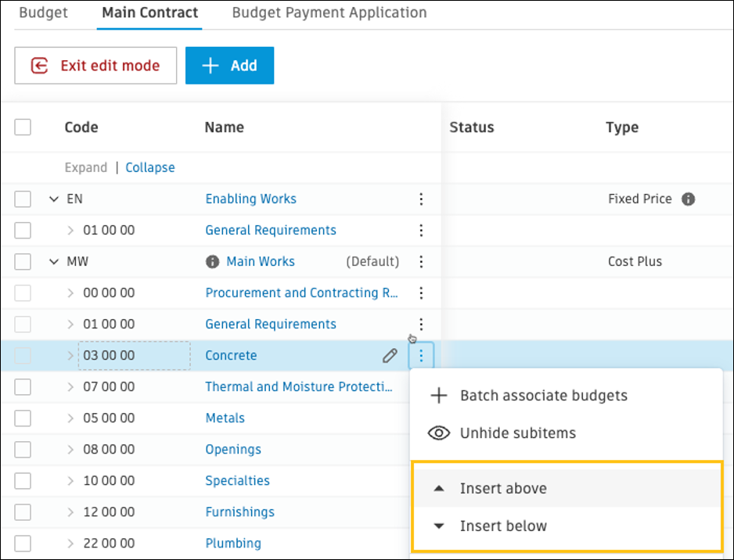This screenshot has width=734, height=560.
Task: Toggle the select-all checkbox in header
Action: pyautogui.click(x=23, y=127)
